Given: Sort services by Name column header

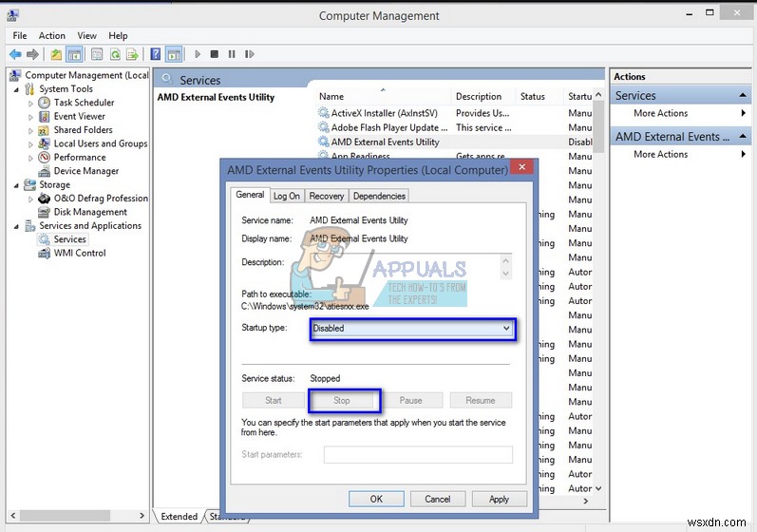Looking at the screenshot, I should click(383, 97).
